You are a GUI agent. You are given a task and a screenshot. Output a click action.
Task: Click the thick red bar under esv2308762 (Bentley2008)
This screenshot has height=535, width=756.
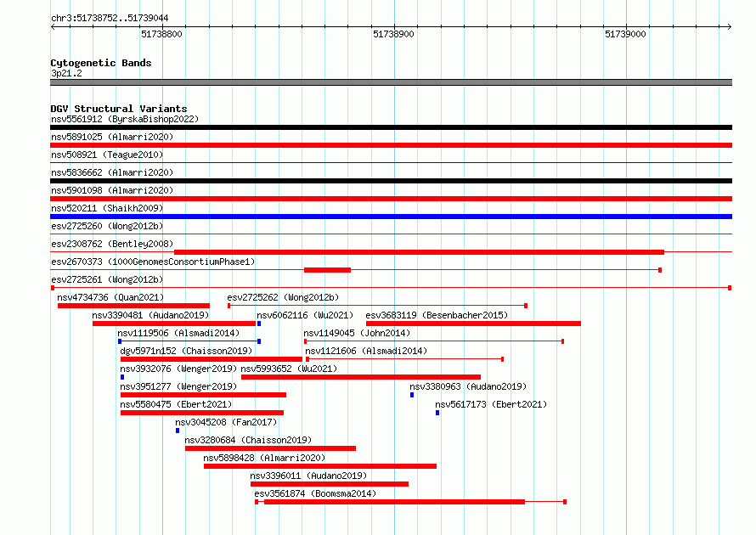click(x=419, y=252)
